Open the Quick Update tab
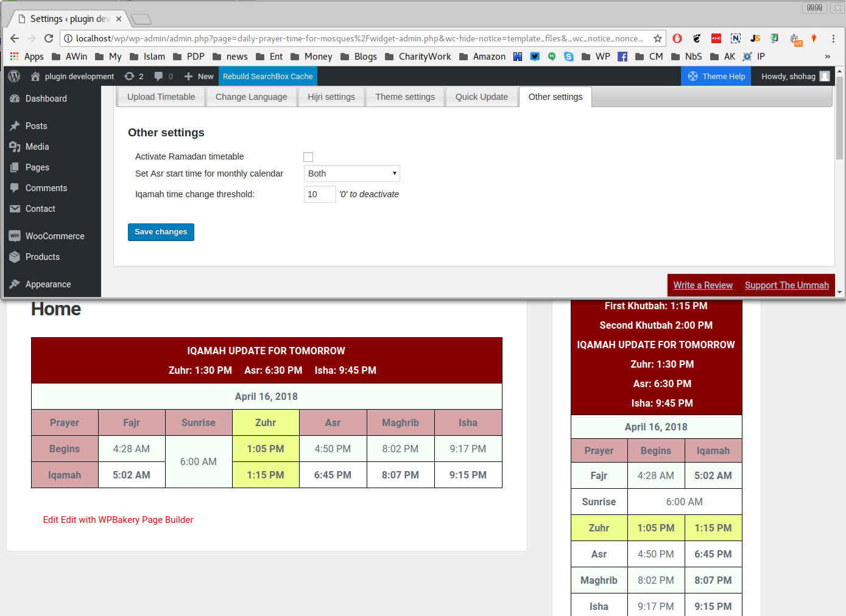This screenshot has width=846, height=616. point(481,97)
